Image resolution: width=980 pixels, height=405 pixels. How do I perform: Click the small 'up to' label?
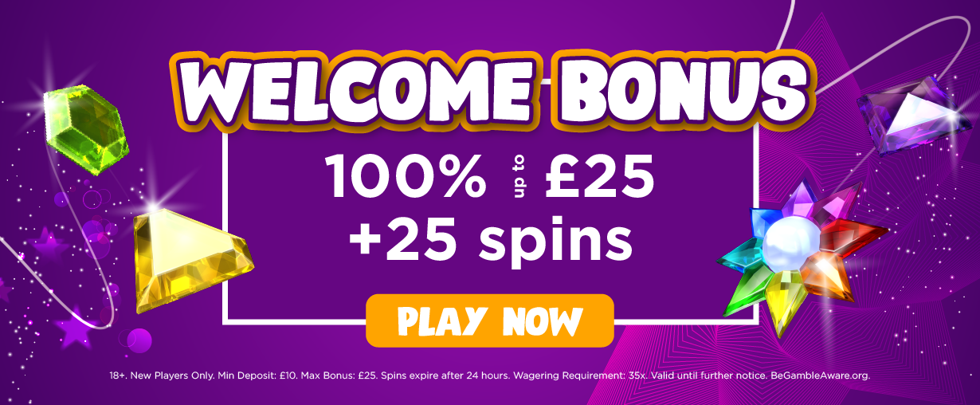point(515,176)
